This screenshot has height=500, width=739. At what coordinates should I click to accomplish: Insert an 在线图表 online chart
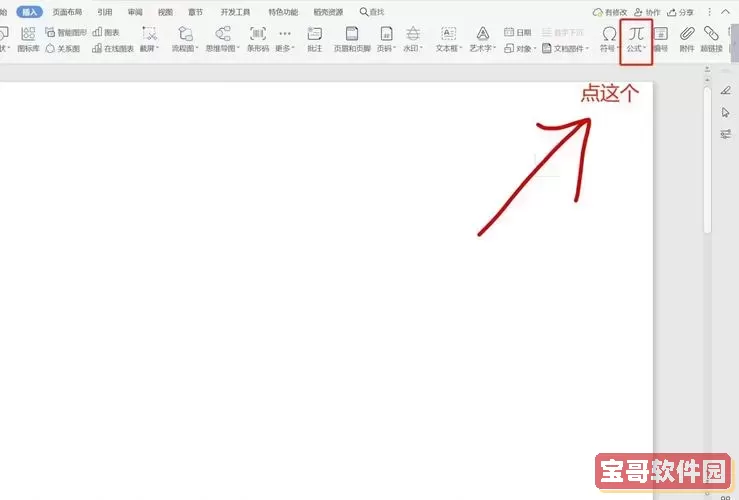[x=113, y=48]
